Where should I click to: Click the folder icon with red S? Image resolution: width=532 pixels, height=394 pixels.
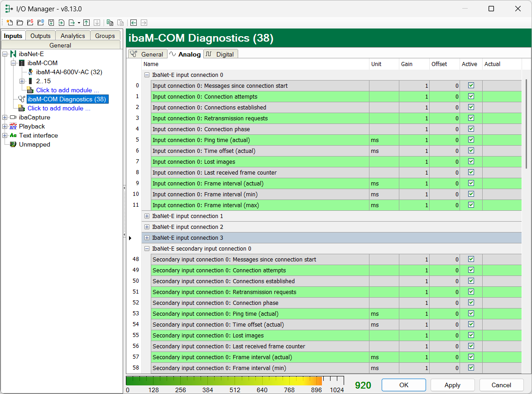coord(30,23)
